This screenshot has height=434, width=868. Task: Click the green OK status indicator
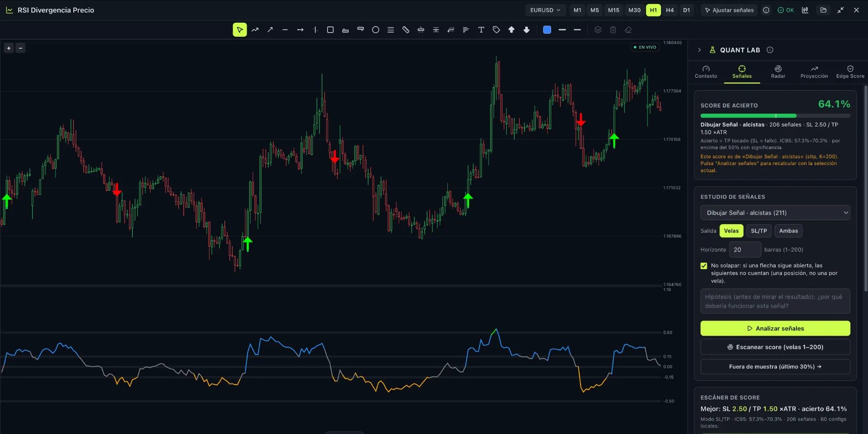click(786, 10)
